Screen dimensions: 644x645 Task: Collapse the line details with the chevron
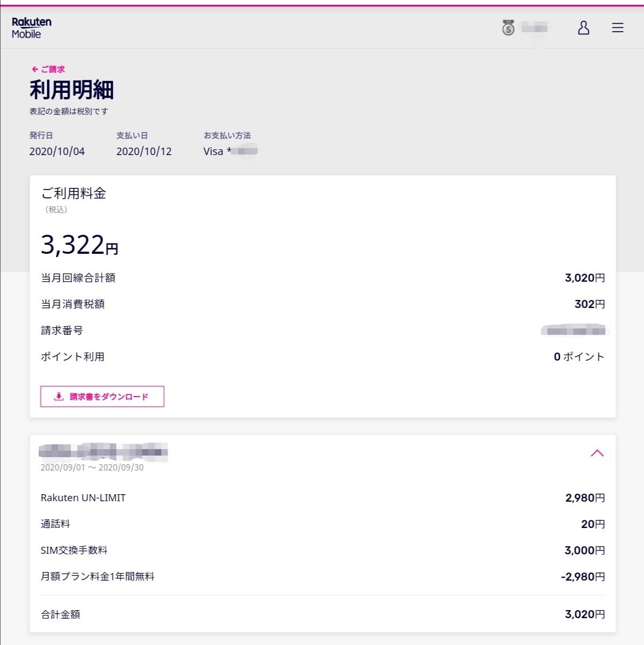pos(597,453)
